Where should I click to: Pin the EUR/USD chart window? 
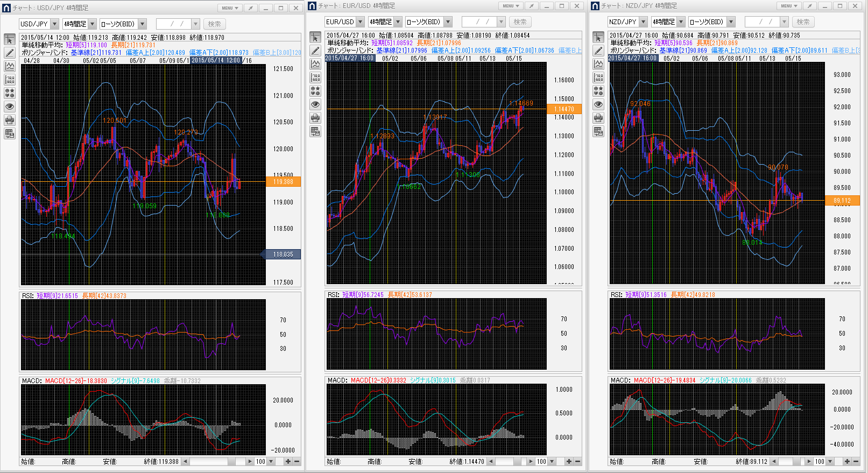531,6
